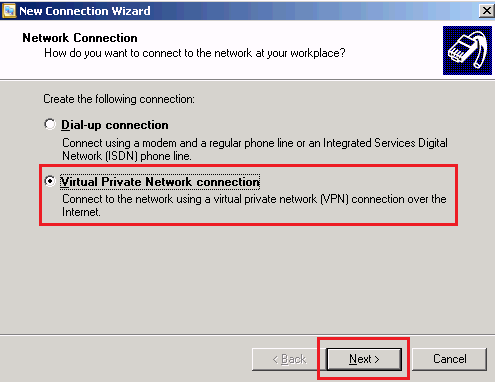The width and height of the screenshot is (495, 382).
Task: Click the modem and regular phone line description
Action: coord(255,143)
